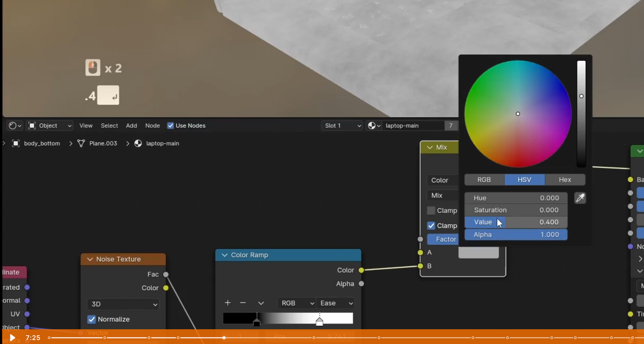Click the Hue field in color picker

pos(516,198)
